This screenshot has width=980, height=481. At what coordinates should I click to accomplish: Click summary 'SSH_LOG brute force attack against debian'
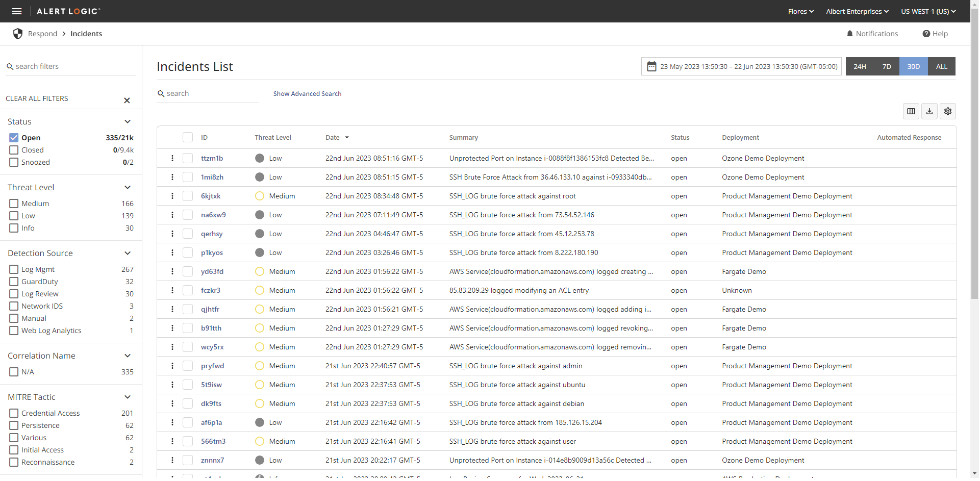tap(516, 403)
